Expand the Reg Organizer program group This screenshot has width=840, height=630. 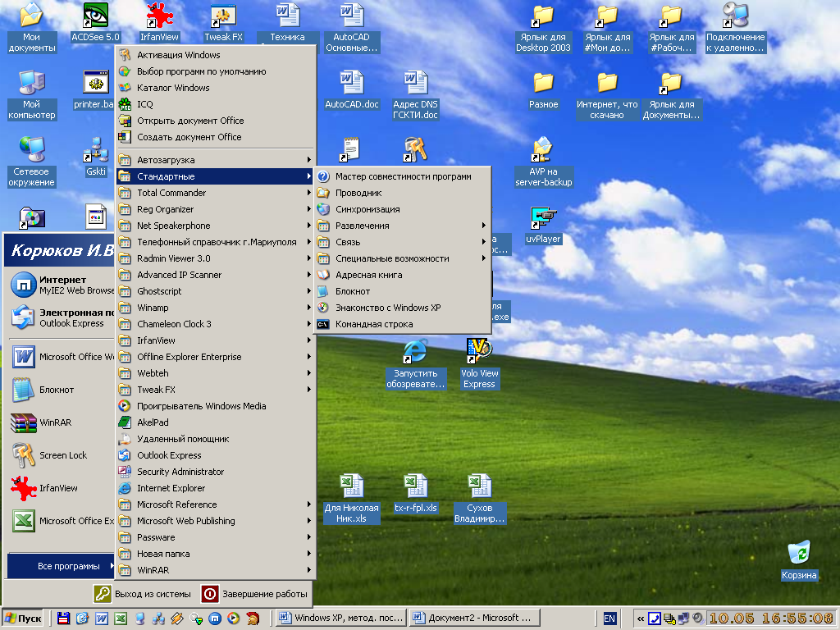pos(215,209)
